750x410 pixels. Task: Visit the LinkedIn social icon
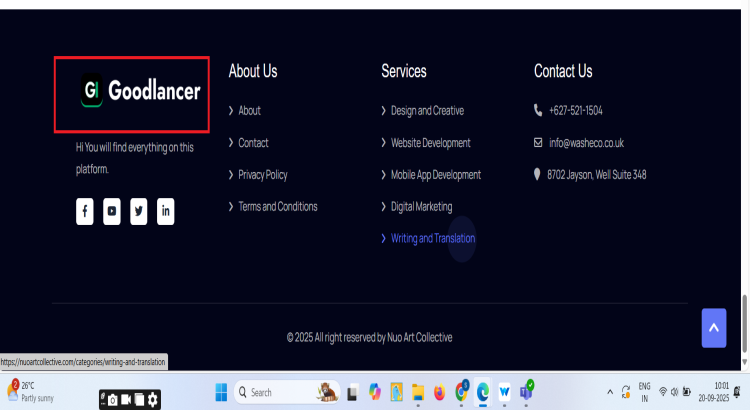[x=166, y=211]
